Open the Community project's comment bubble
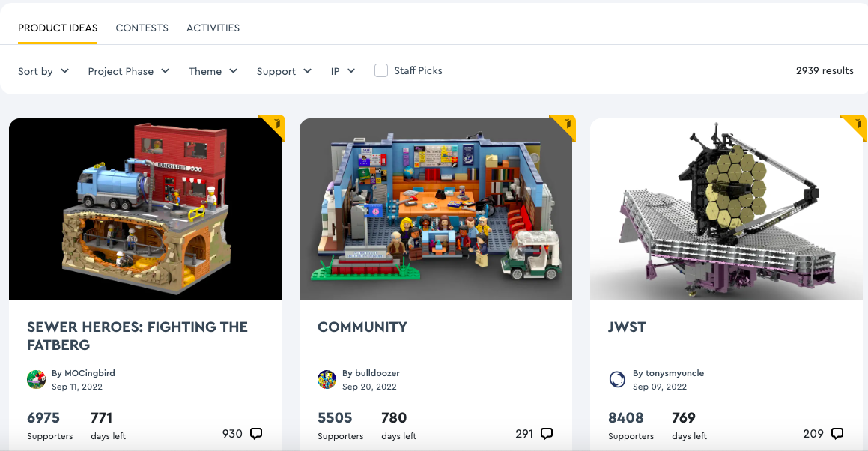Image resolution: width=868 pixels, height=451 pixels. tap(547, 433)
